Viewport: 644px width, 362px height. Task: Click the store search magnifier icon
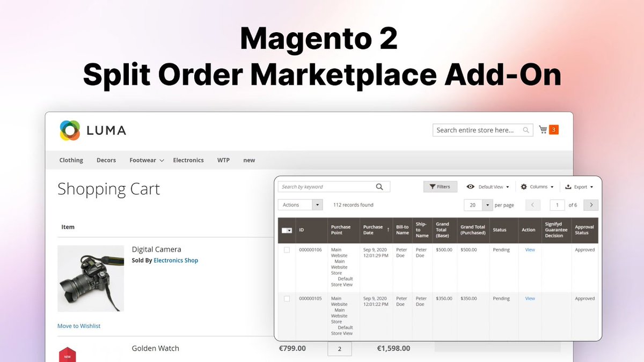527,130
